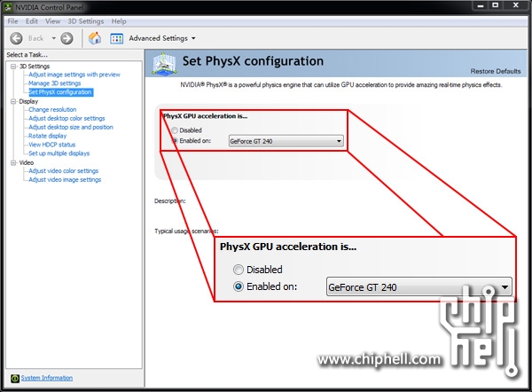The width and height of the screenshot is (532, 392).
Task: Click the 'Select a Task...' label
Action: (27, 55)
